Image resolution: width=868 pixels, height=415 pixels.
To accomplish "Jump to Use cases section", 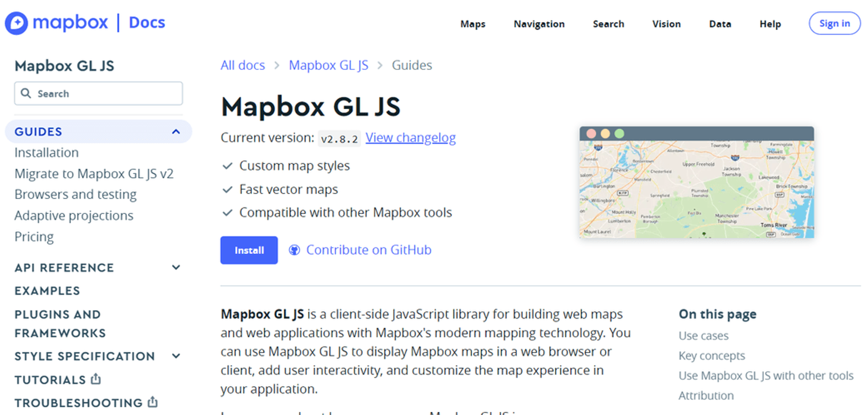I will pos(703,336).
